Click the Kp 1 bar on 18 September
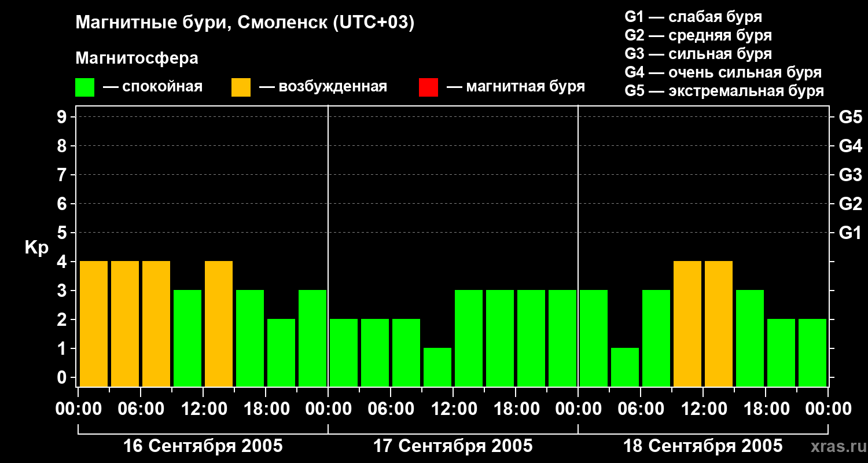This screenshot has height=463, width=868. pyautogui.click(x=625, y=367)
